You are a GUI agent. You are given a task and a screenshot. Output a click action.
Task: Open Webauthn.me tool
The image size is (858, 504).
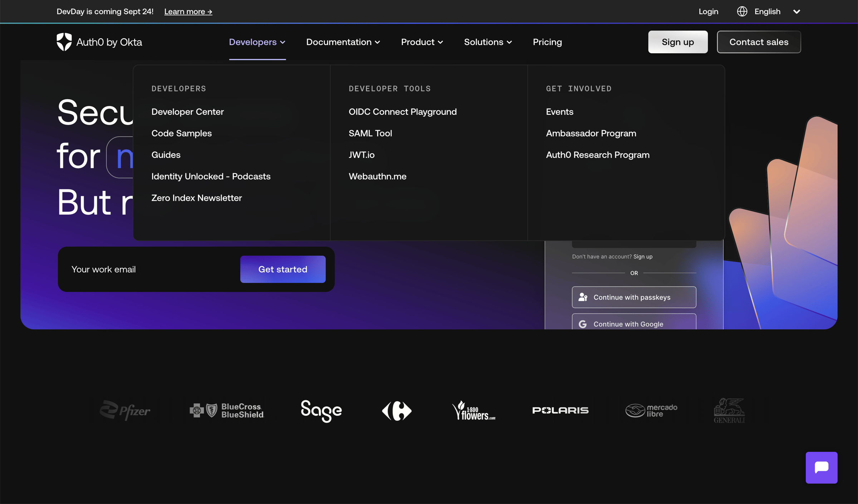coord(378,176)
